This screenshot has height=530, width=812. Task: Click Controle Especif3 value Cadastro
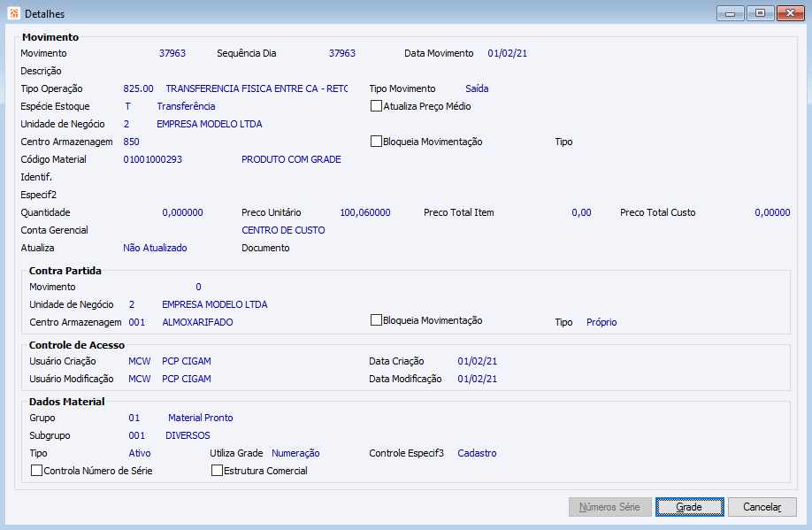(x=477, y=453)
